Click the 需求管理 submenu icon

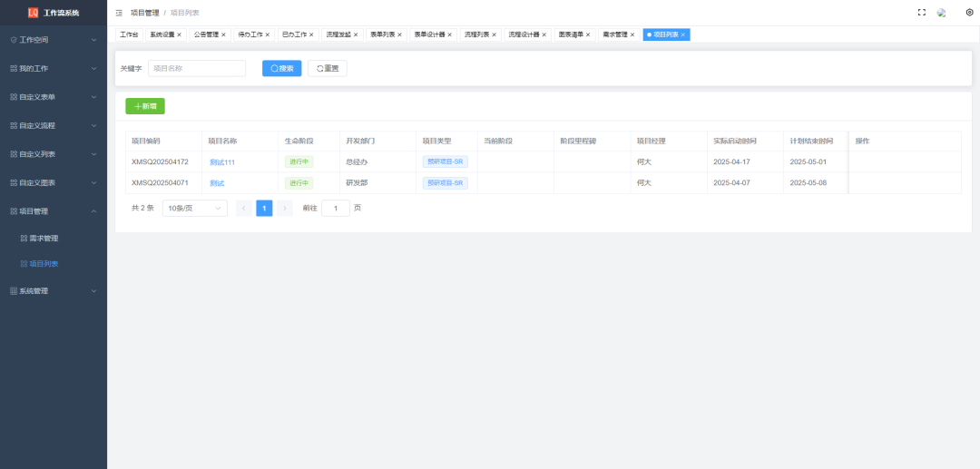pos(24,239)
